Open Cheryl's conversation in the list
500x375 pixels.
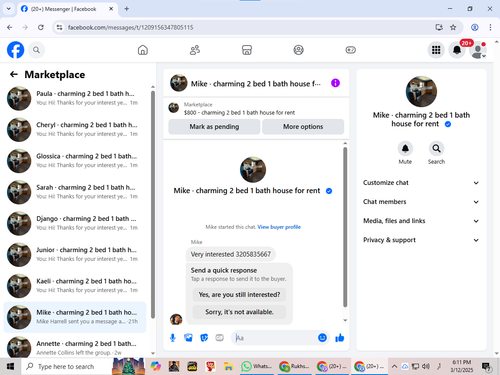(x=75, y=129)
